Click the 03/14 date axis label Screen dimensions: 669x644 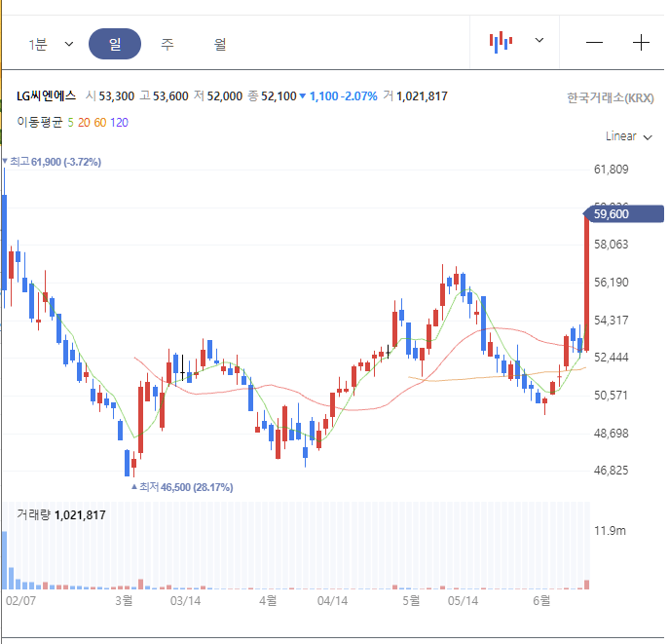185,601
